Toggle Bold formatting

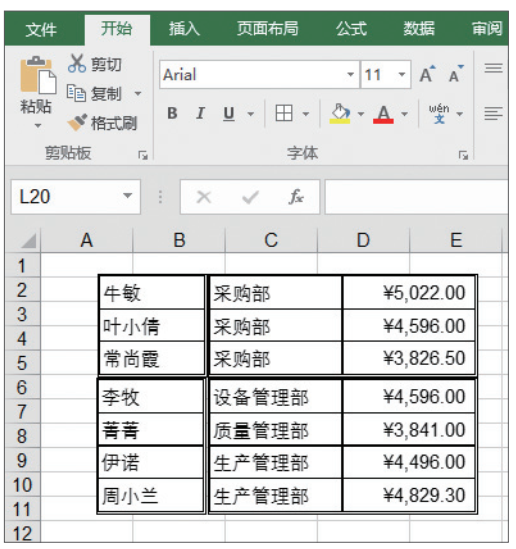[x=172, y=113]
